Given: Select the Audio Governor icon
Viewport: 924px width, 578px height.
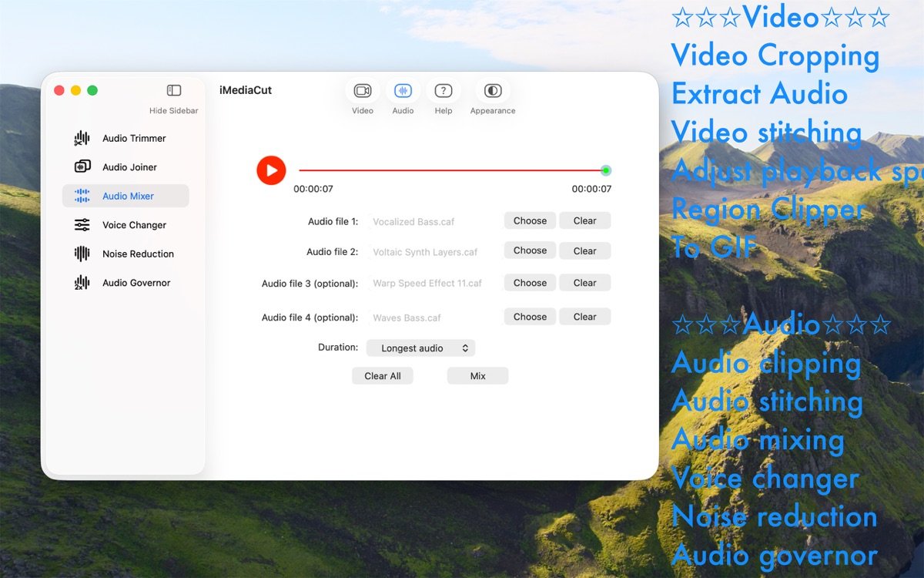Looking at the screenshot, I should 82,283.
